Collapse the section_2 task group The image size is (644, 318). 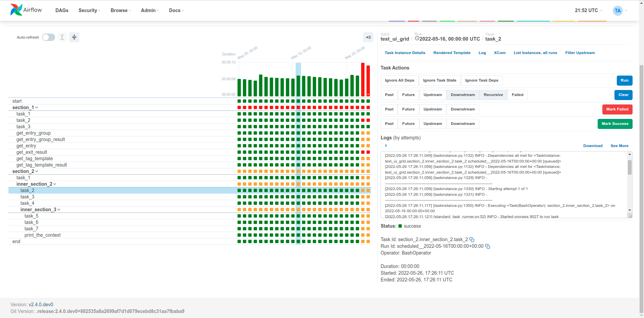25,171
